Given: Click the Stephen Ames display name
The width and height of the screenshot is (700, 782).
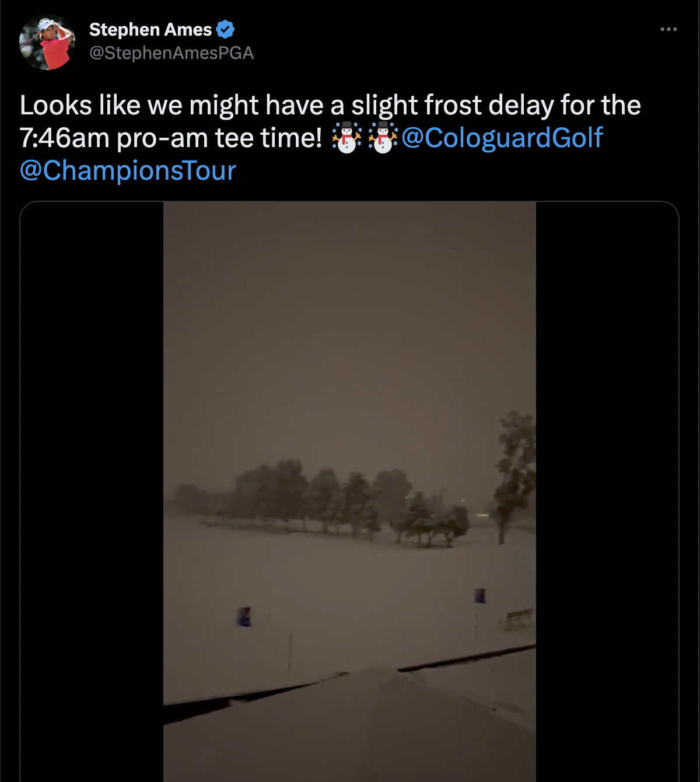Looking at the screenshot, I should 150,29.
